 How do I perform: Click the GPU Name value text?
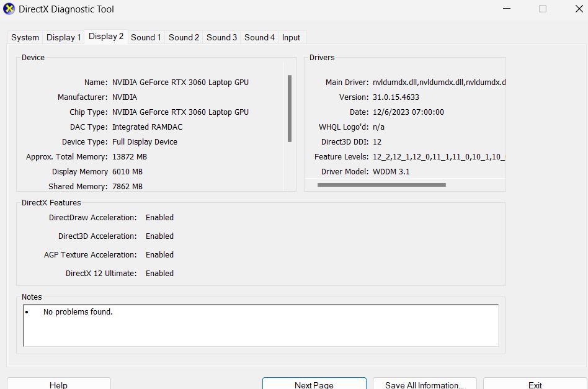pyautogui.click(x=180, y=83)
